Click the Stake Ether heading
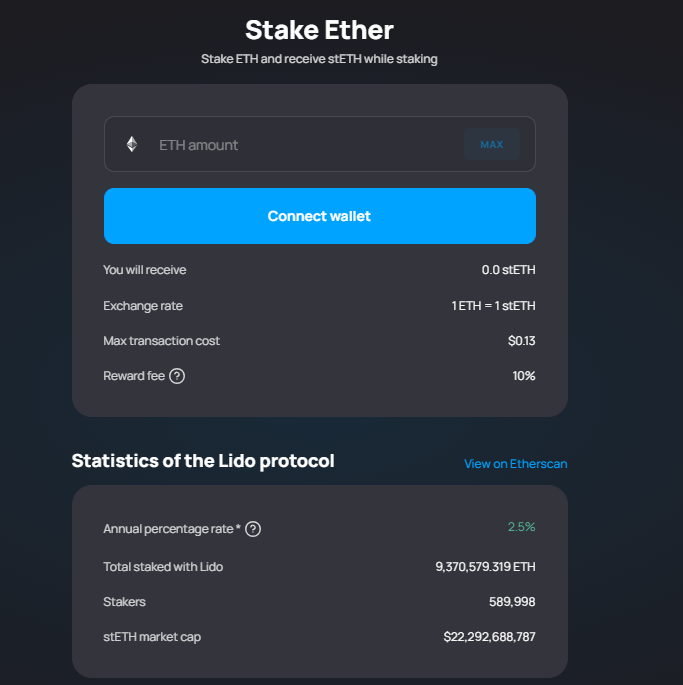 click(319, 29)
